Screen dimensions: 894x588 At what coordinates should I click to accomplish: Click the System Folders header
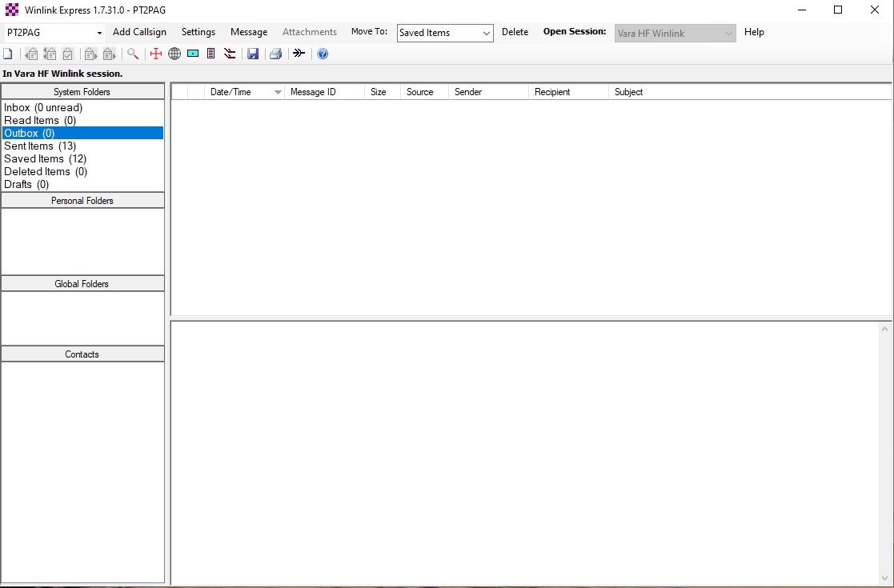(82, 92)
